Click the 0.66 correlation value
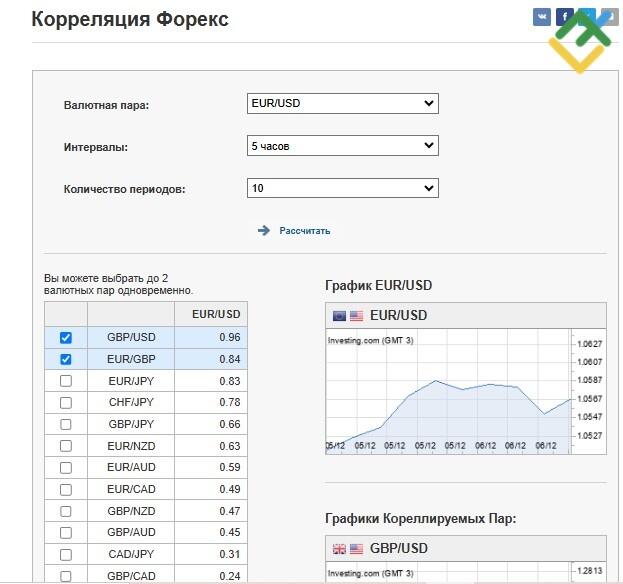Viewport: 623px width, 584px height. [x=230, y=424]
